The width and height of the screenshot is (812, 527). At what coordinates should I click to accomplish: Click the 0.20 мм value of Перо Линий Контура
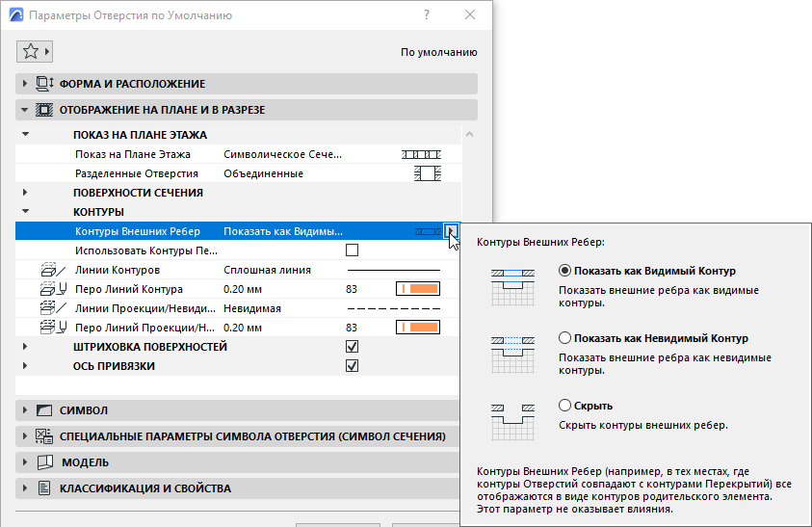click(243, 289)
